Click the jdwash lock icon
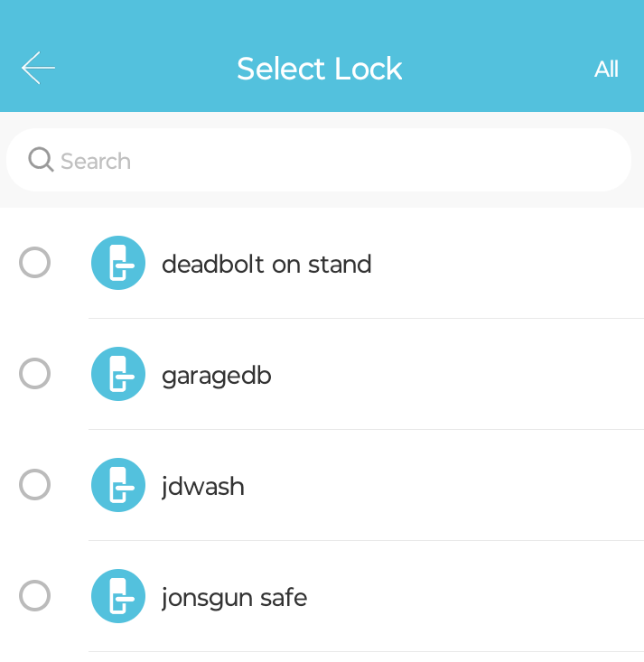The width and height of the screenshot is (644, 662). tap(118, 485)
